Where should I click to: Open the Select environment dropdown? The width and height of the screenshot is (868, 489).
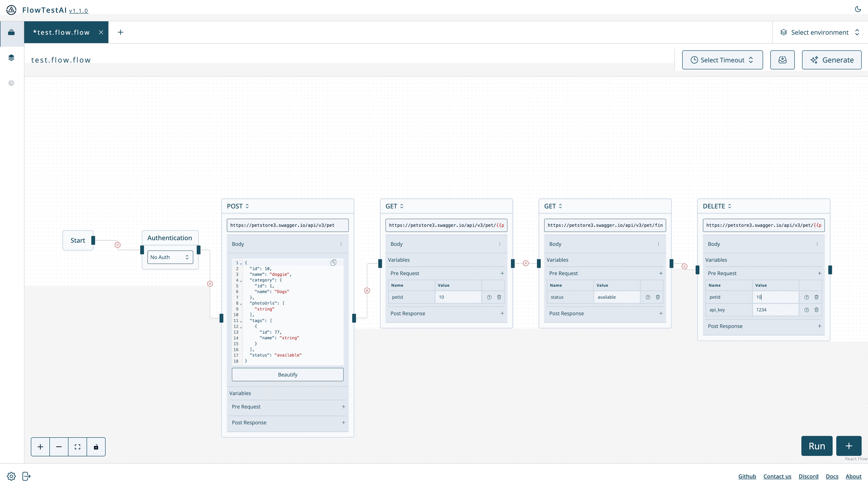click(x=820, y=32)
